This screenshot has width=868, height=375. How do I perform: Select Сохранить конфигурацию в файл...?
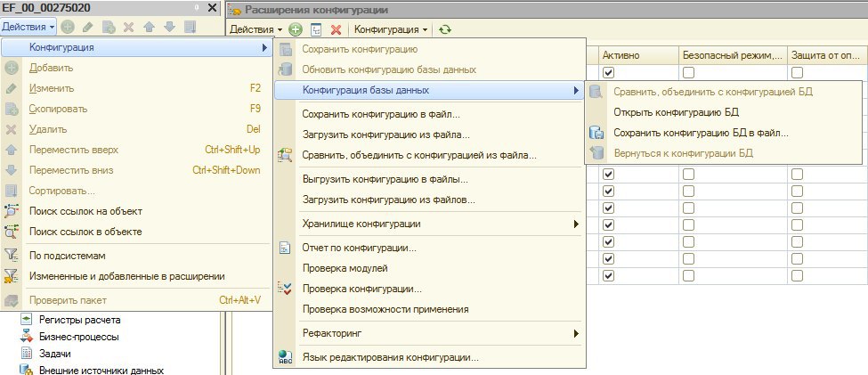(429, 115)
